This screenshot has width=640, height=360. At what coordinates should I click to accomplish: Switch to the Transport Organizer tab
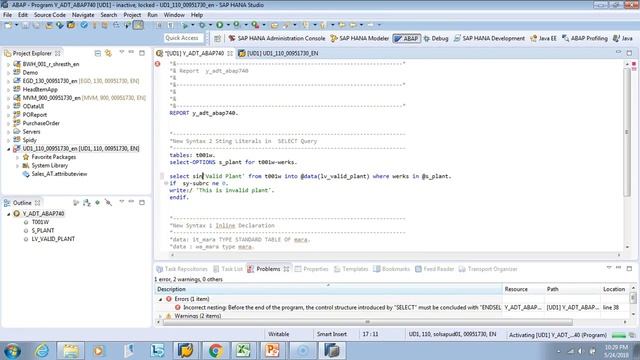click(488, 269)
